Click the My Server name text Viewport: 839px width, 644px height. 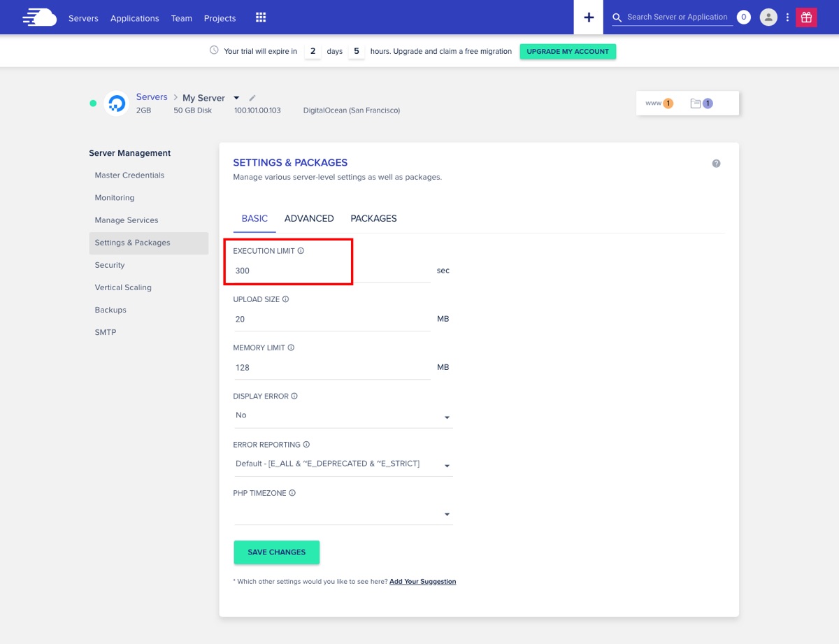pos(203,98)
